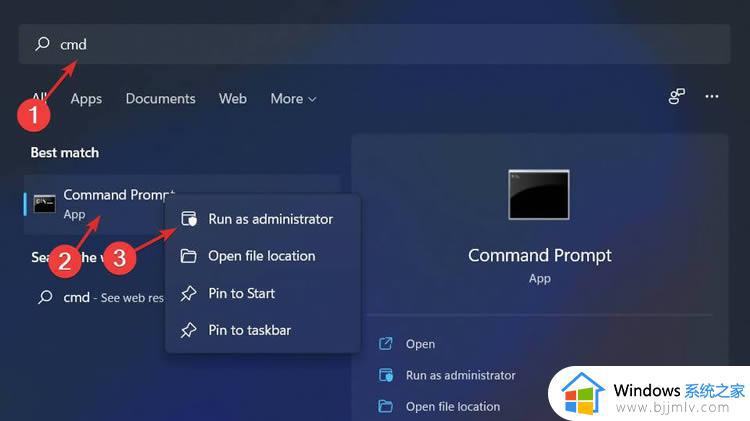This screenshot has width=750, height=421.
Task: Click Run as administrator in preview pane
Action: [461, 375]
